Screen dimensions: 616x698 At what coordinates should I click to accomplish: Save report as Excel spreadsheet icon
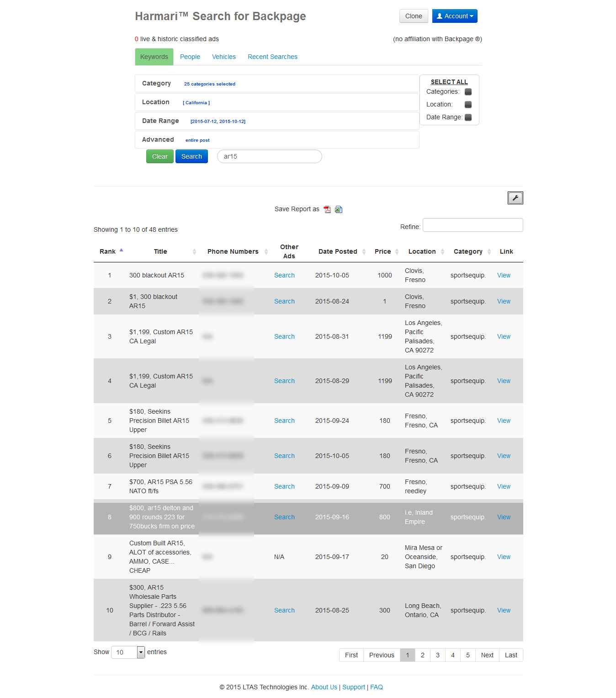tap(339, 209)
